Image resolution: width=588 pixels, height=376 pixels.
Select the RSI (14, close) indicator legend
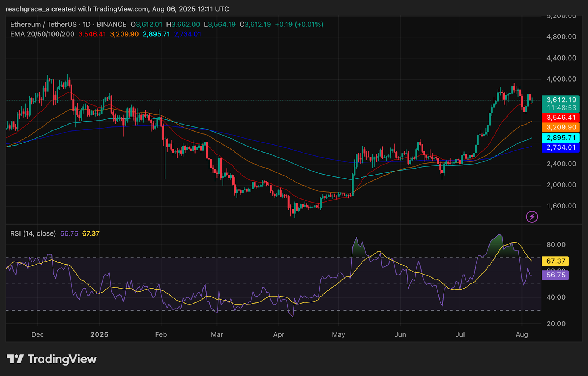[x=33, y=233]
